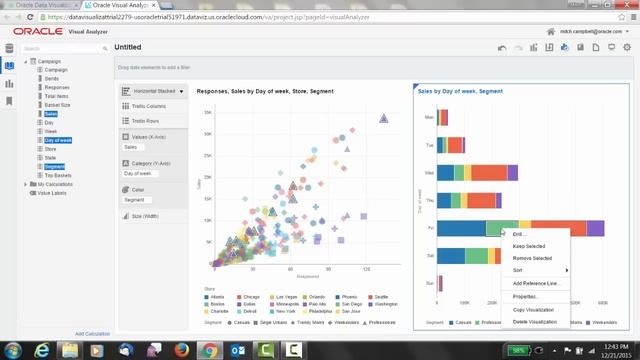Viewport: 640px width, 360px height.
Task: Click the Values (X-Axis) section icon
Action: pos(126,137)
